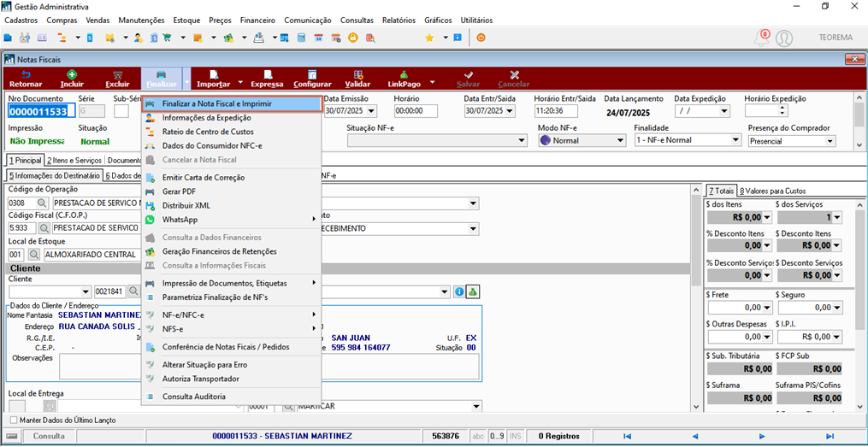Image resolution: width=868 pixels, height=447 pixels.
Task: Click the Incluir button
Action: pyautogui.click(x=72, y=79)
